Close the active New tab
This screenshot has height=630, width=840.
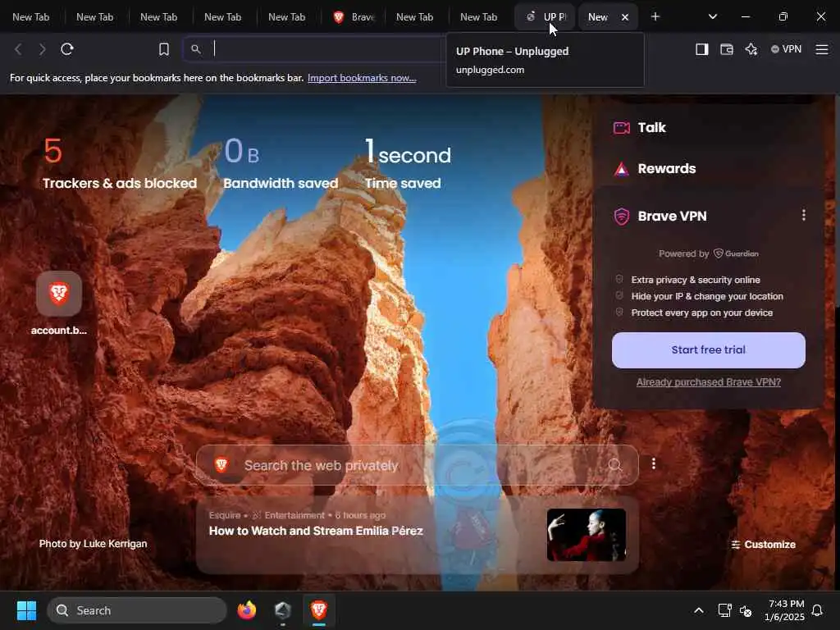click(x=624, y=17)
